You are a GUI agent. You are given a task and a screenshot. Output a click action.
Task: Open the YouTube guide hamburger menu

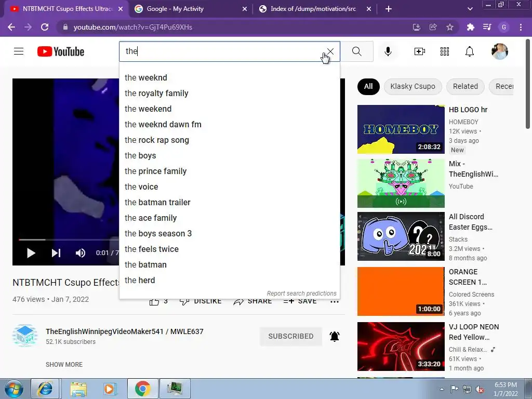[19, 51]
